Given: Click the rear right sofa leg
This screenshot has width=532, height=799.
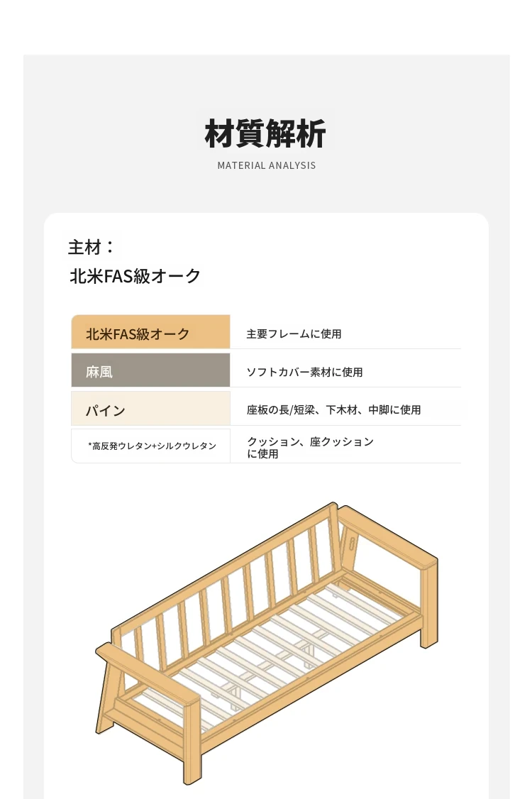Looking at the screenshot, I should tap(429, 605).
